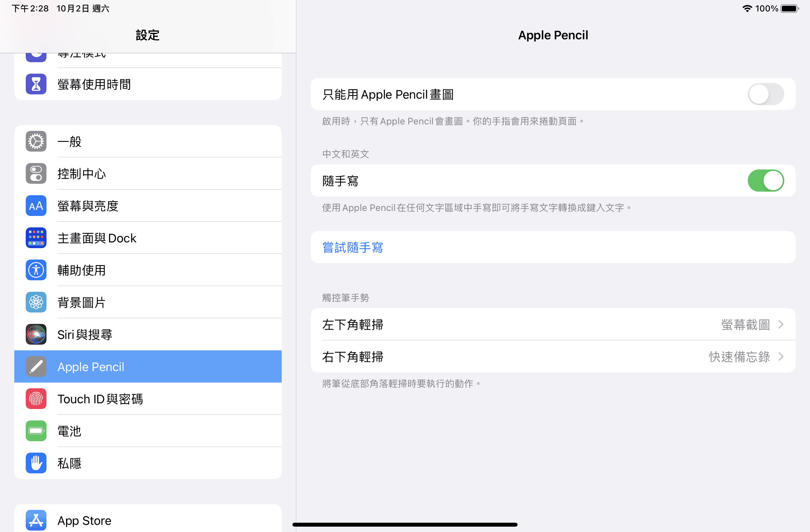Tap the Apple Pencil label in sidebar
Screen dimensions: 810x532
[x=91, y=367]
